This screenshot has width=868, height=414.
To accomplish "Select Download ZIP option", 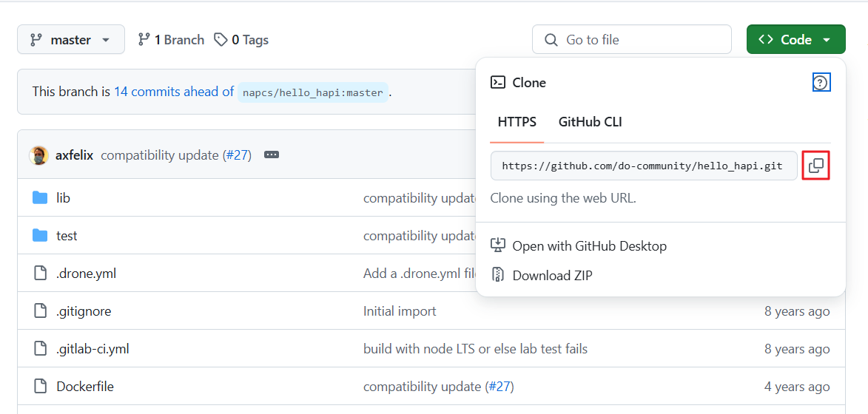I will tap(552, 276).
